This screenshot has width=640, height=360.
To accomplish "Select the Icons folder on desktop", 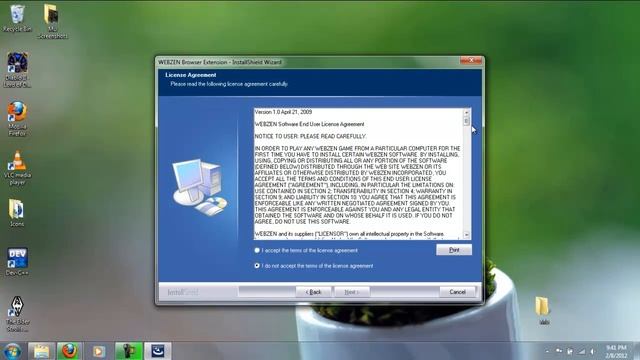I will tap(17, 212).
